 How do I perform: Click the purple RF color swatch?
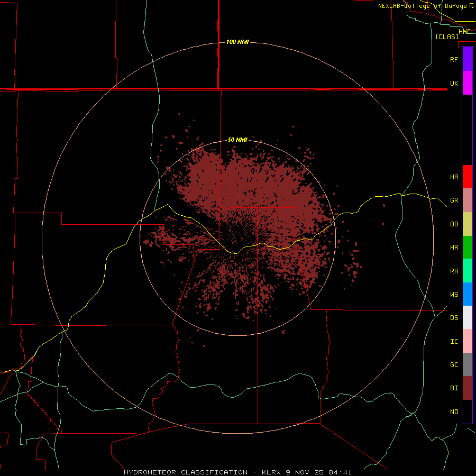coord(467,59)
